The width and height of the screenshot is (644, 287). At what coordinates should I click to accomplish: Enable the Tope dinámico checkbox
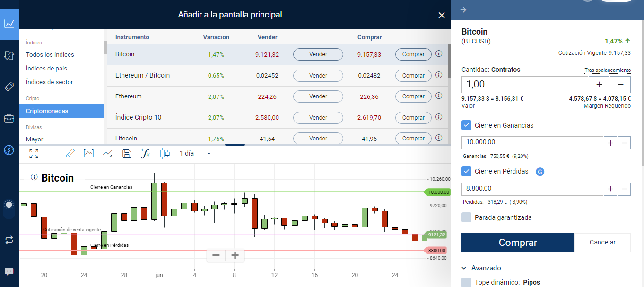[467, 282]
